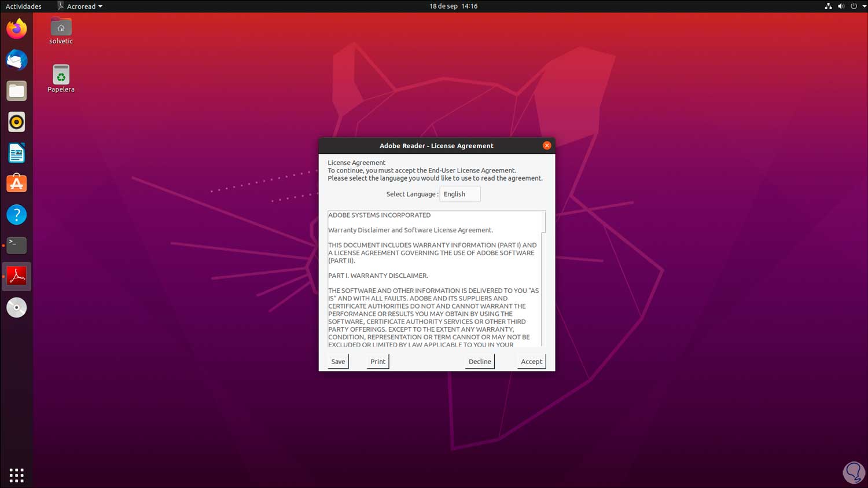This screenshot has width=868, height=488.
Task: Expand the Acroread app menu
Action: click(80, 6)
